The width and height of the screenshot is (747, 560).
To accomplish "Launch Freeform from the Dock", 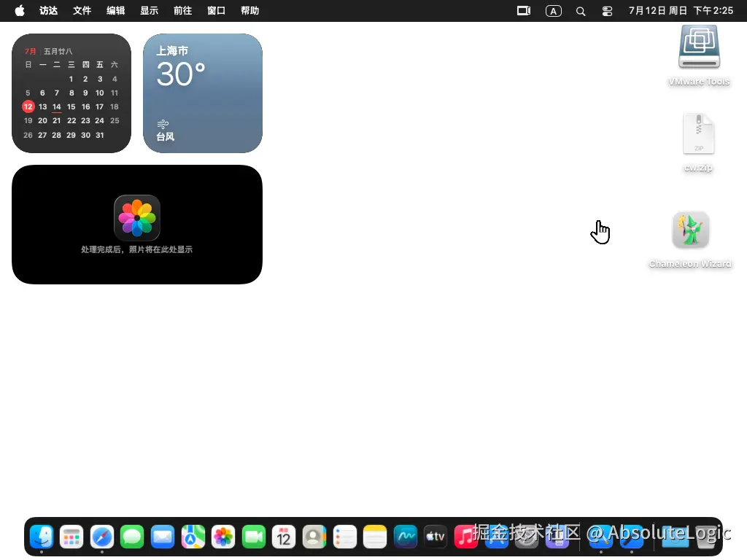I will [x=406, y=537].
